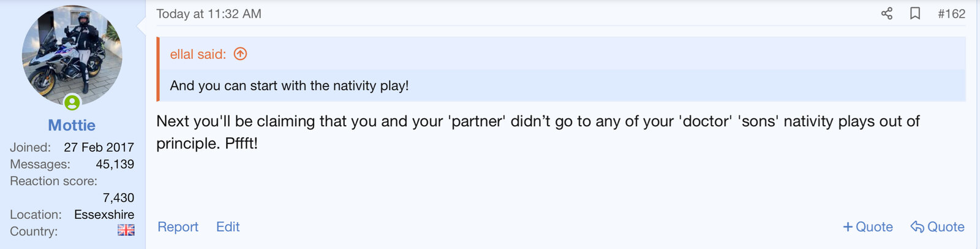Click the '27 Feb 2017' joined date
Screen dimensions: 980x249
point(99,147)
